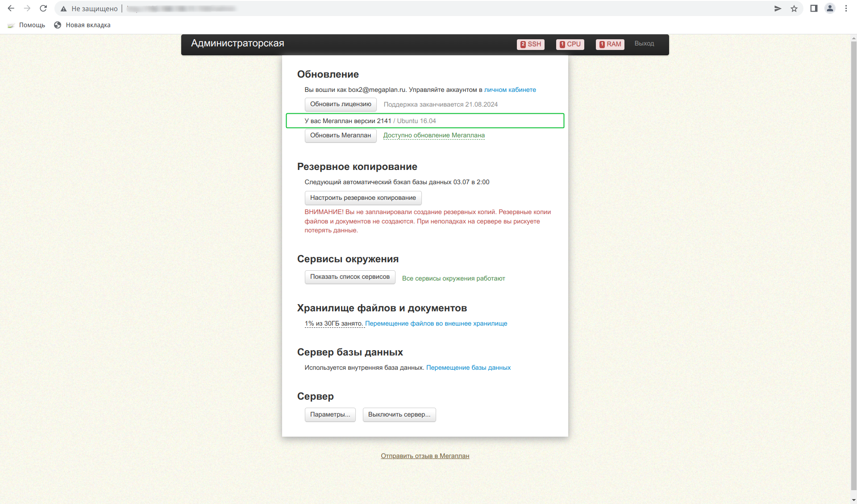Image resolution: width=857 pixels, height=504 pixels.
Task: Open Перемещение базы данных link
Action: (x=468, y=368)
